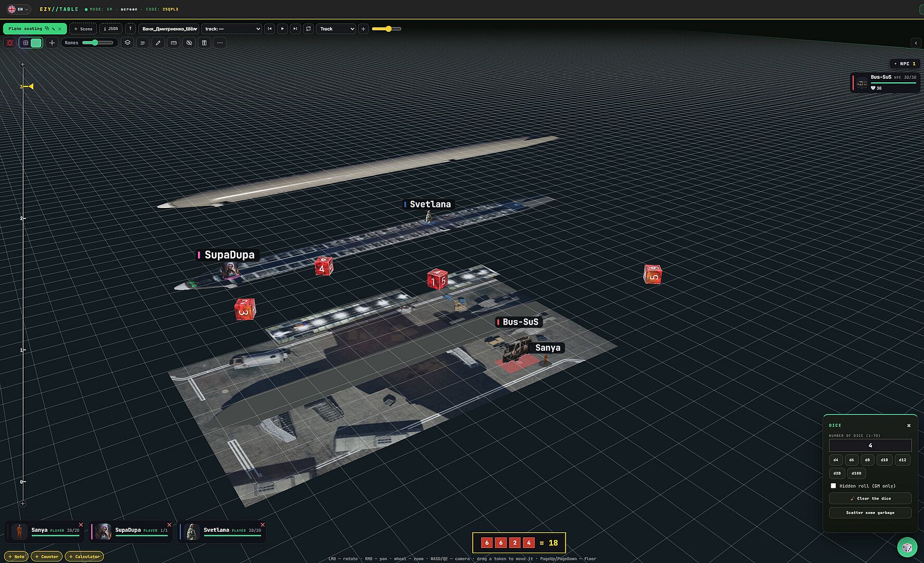Switch to the green 3D view mode
The height and width of the screenshot is (563, 924).
tap(36, 43)
